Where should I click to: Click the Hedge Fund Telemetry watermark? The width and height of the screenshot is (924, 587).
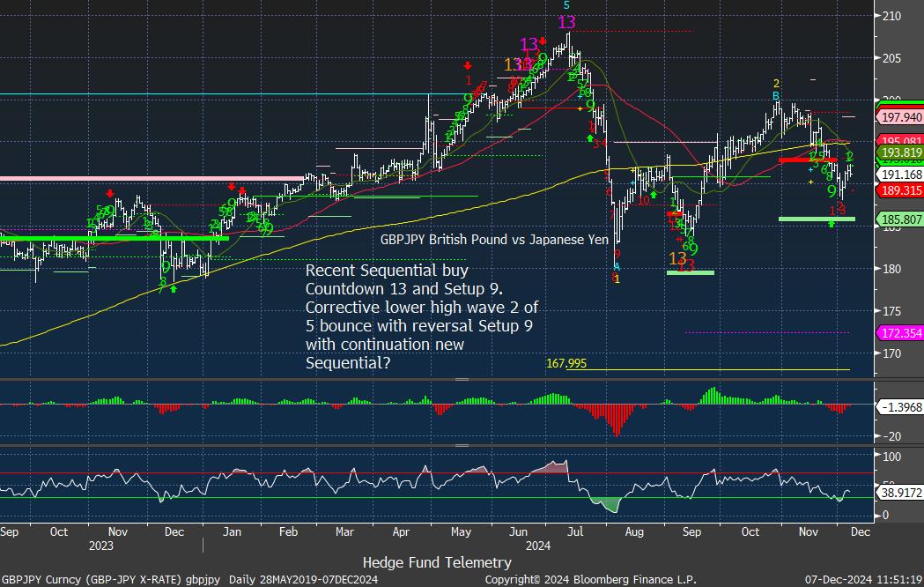tap(437, 562)
